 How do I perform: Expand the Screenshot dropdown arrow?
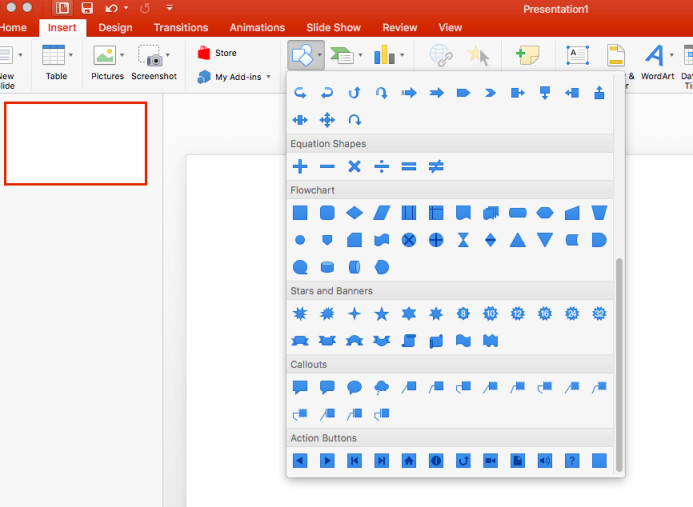[168, 55]
